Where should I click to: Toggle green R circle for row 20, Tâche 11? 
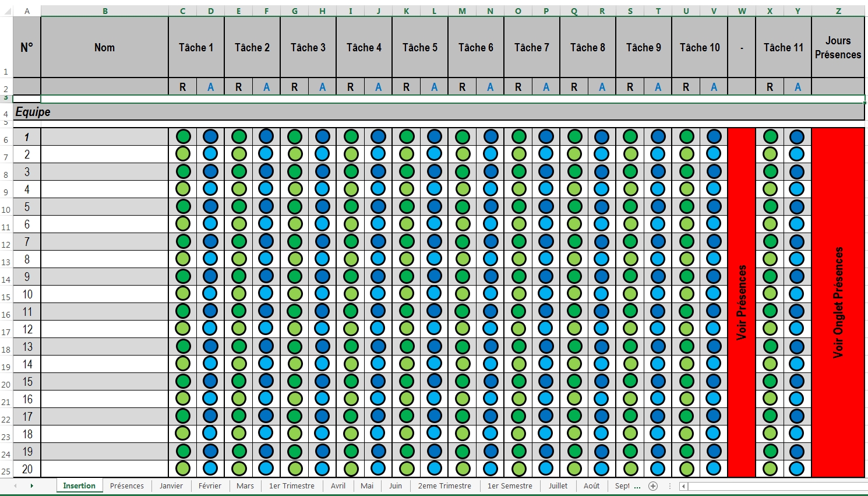(770, 469)
